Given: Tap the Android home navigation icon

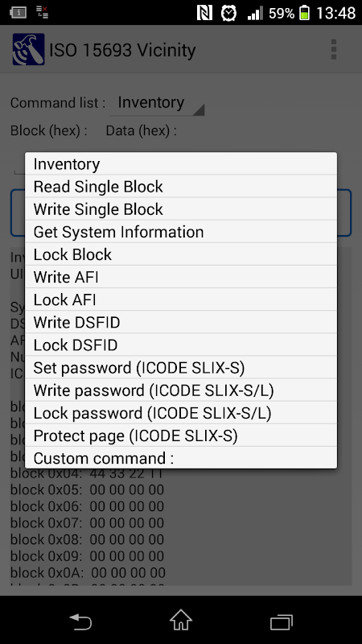Looking at the screenshot, I should (181, 620).
